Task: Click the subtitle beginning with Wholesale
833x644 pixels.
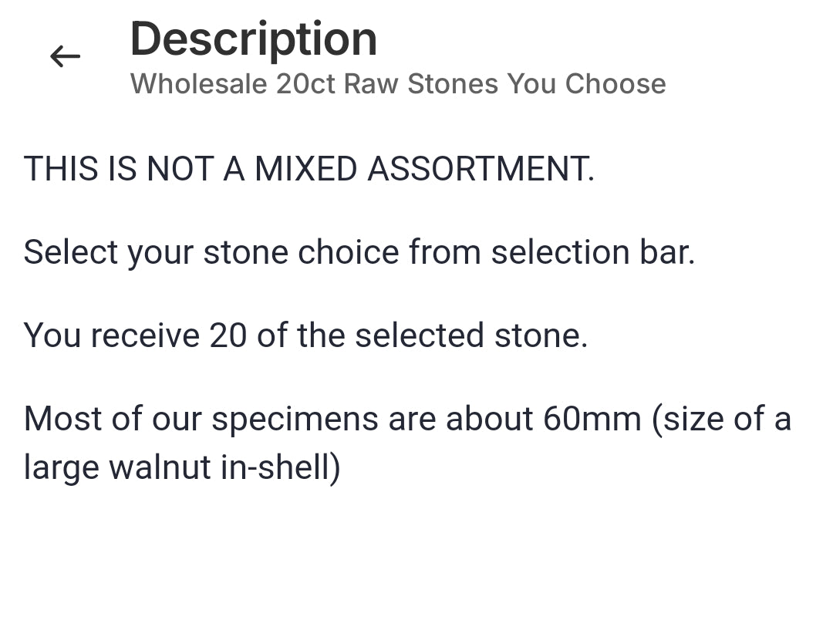Action: coord(397,84)
